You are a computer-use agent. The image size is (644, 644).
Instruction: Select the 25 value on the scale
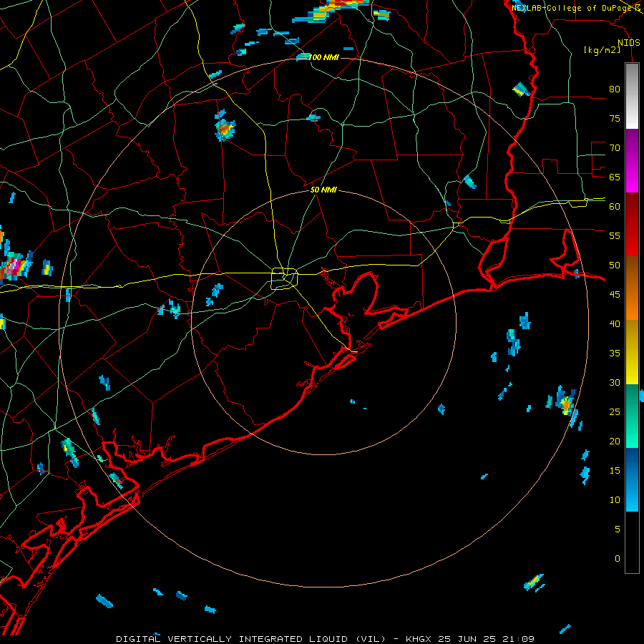(615, 412)
